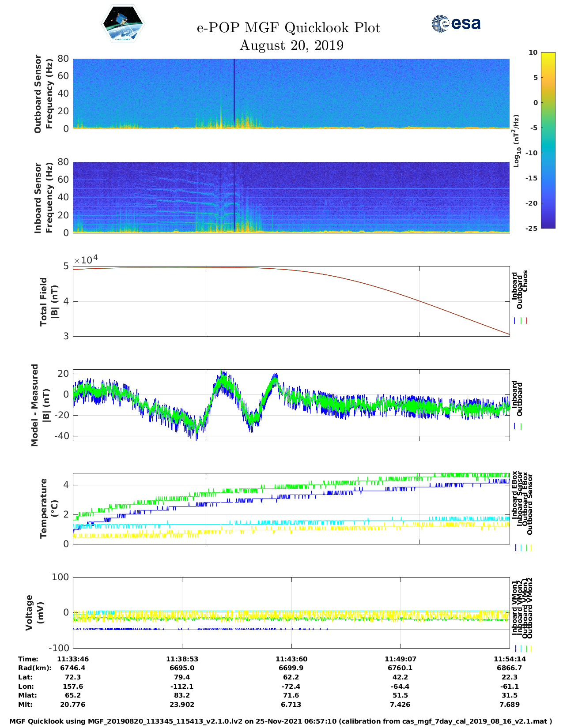Screen dimensions: 563x728
Task: Click the Mlt value 23.902
Action: 182,705
